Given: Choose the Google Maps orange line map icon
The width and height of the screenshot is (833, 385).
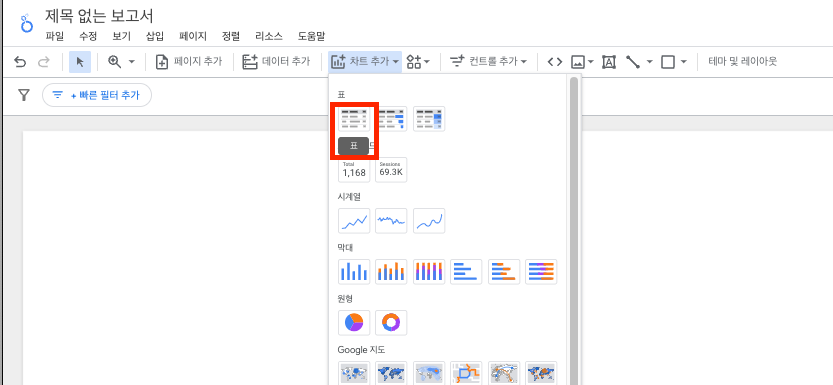Looking at the screenshot, I should point(466,373).
